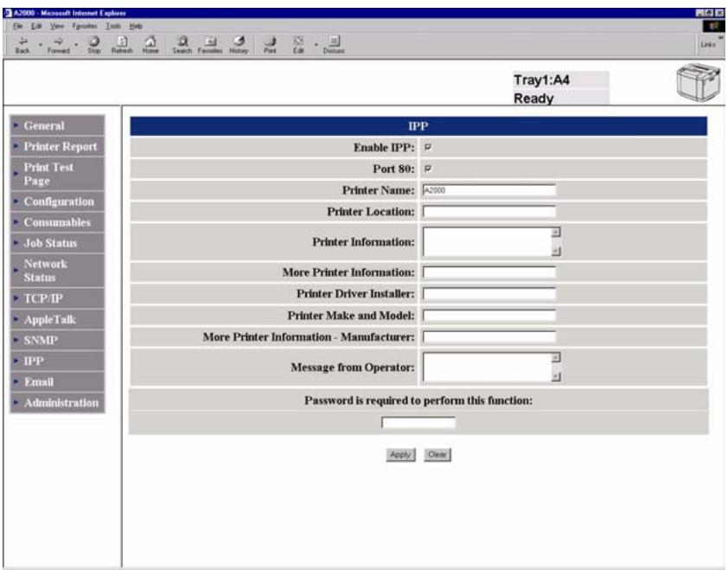Screen dimensions: 728x570
Task: Click the Clear button
Action: click(437, 455)
